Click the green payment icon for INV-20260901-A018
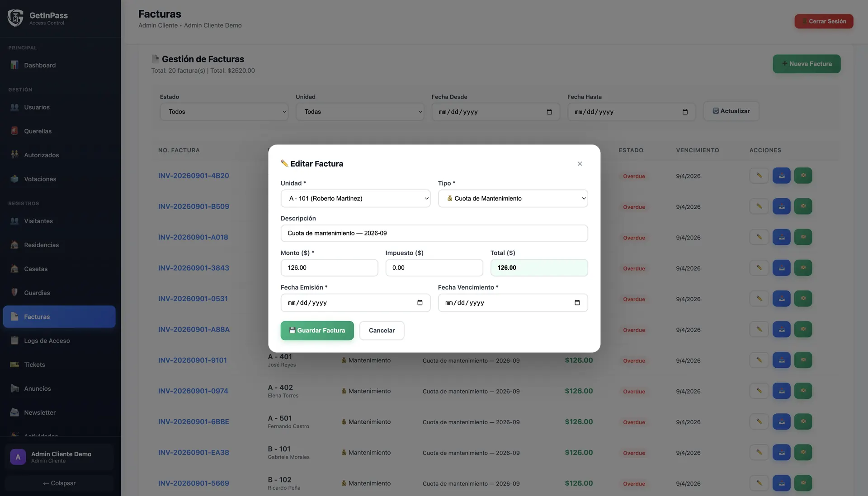Image resolution: width=868 pixels, height=496 pixels. click(x=803, y=237)
